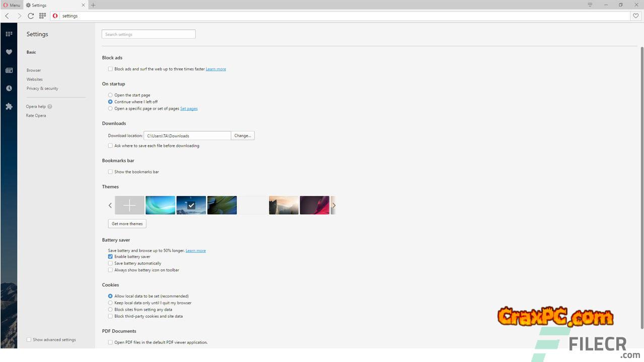Choose the green leaf theme thumbnail
The image size is (644, 362).
tap(222, 205)
